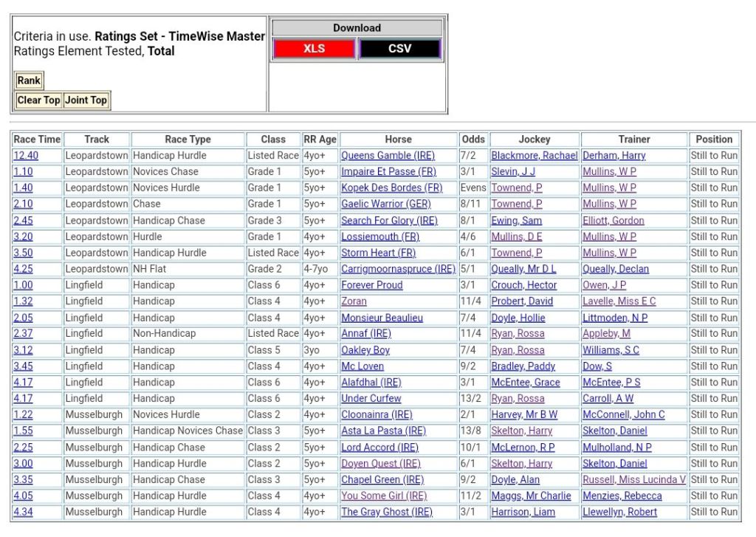View trainer Elliott, Gordon page
The height and width of the screenshot is (537, 756).
613,220
